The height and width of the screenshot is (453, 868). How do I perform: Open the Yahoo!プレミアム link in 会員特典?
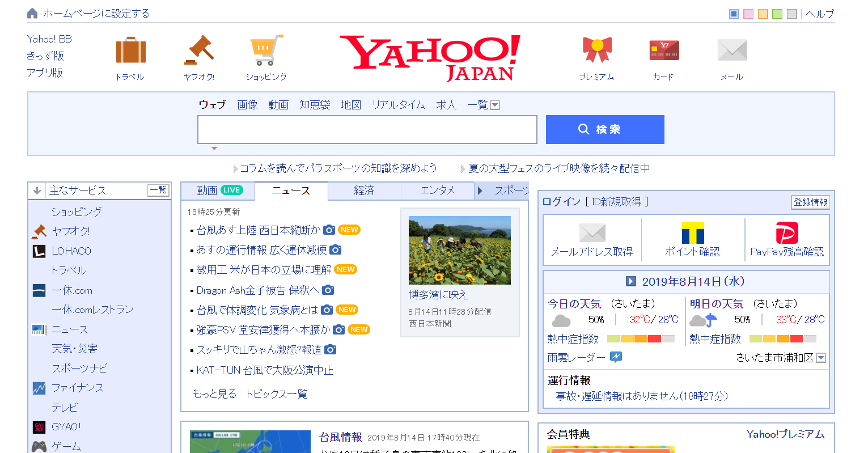point(785,434)
